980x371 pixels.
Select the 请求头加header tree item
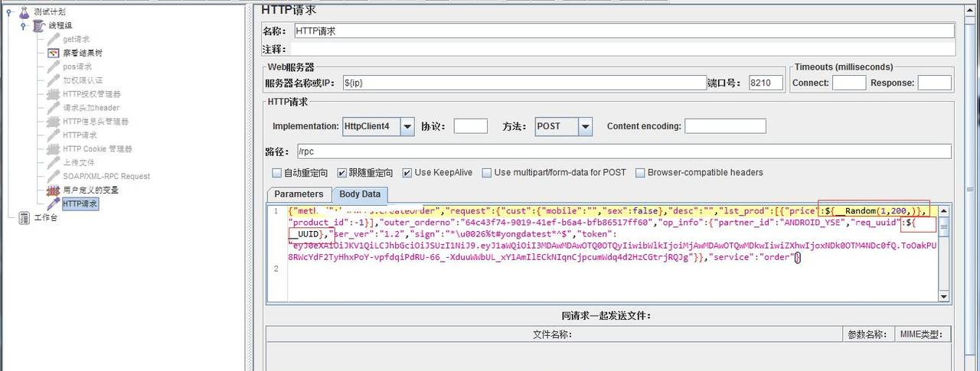point(91,108)
